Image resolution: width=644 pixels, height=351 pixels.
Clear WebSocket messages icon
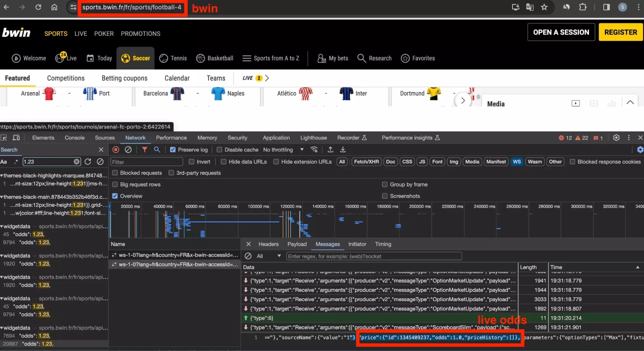click(x=248, y=256)
